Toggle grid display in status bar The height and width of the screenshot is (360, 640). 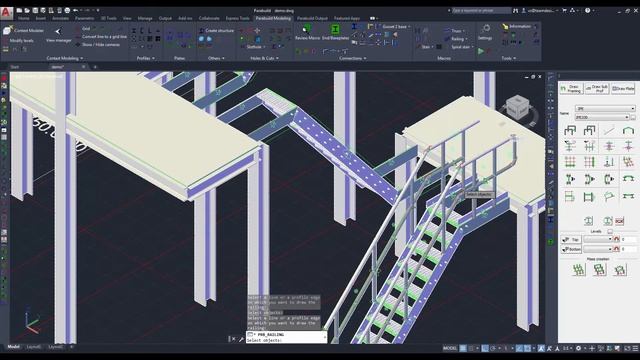pyautogui.click(x=463, y=348)
